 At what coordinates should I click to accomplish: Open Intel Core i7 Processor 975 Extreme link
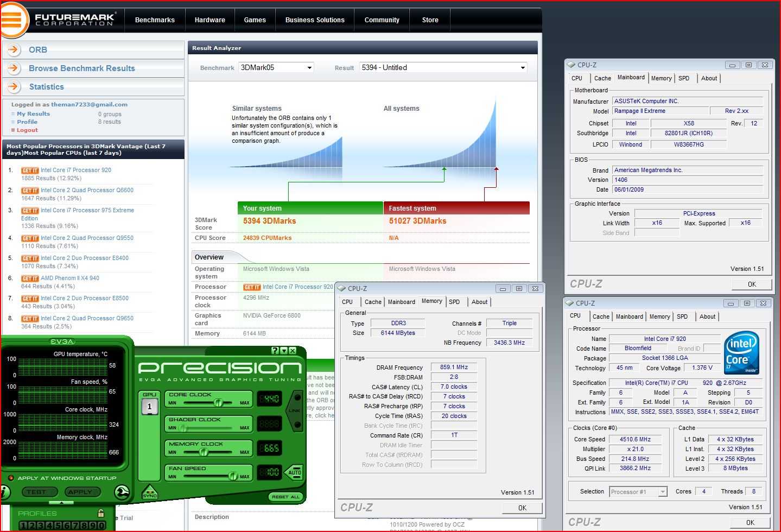point(78,214)
